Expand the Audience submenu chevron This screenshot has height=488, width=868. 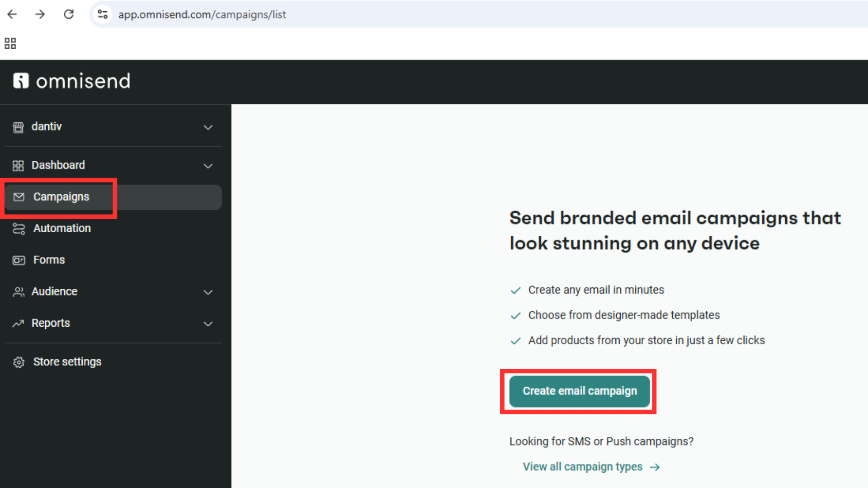[208, 292]
